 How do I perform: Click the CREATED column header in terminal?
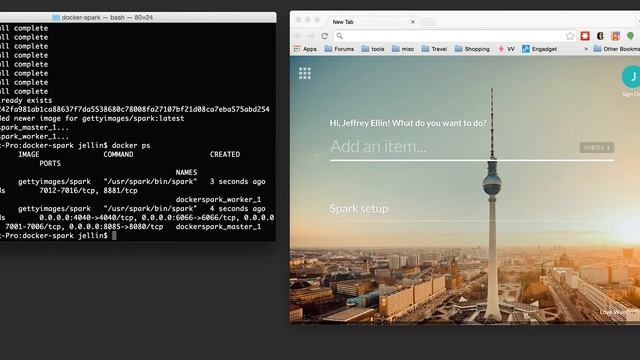tap(225, 154)
